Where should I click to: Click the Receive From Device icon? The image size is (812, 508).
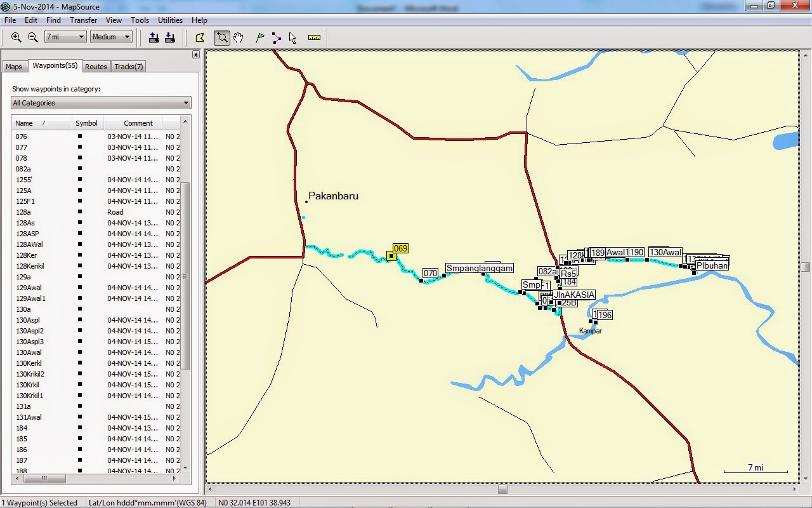[x=170, y=37]
